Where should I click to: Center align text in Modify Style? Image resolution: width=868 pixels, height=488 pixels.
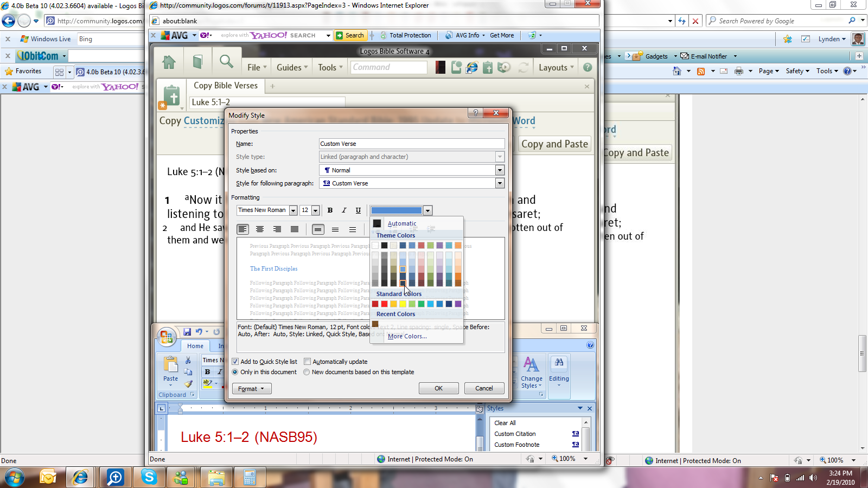pos(260,229)
